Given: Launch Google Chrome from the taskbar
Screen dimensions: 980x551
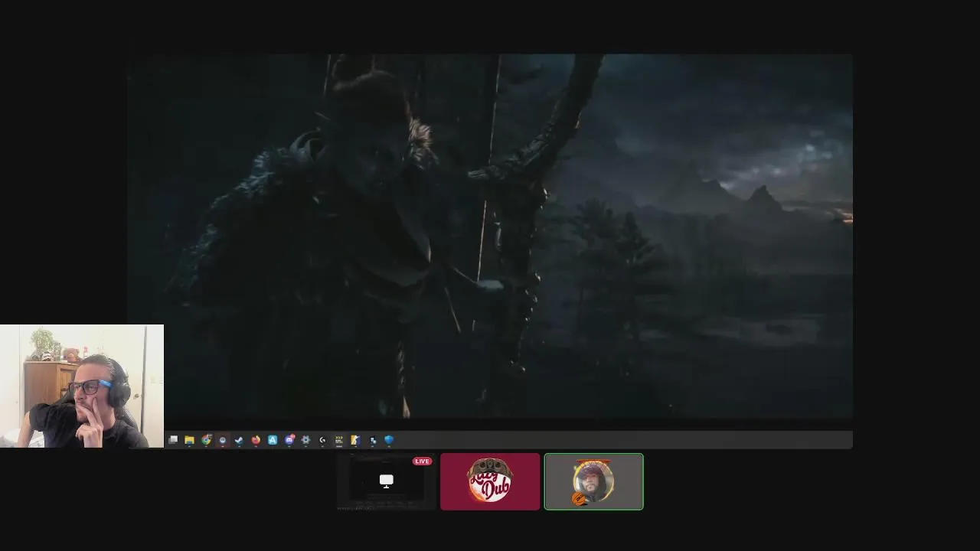Looking at the screenshot, I should (206, 440).
